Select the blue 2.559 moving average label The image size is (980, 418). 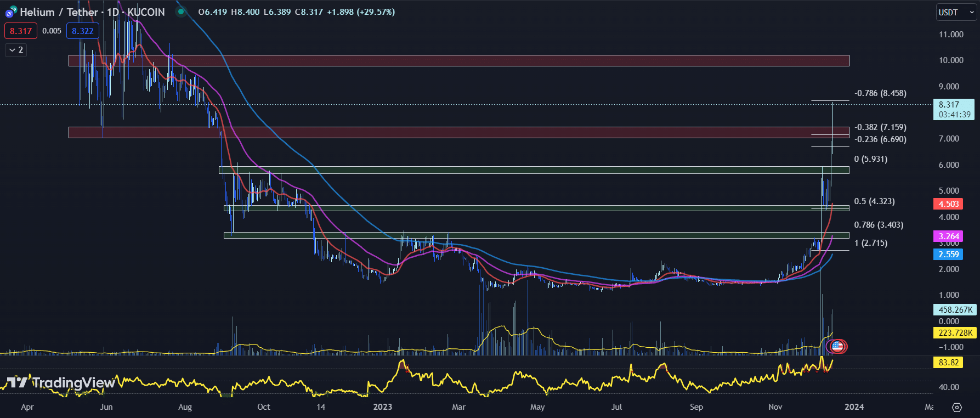pyautogui.click(x=949, y=255)
